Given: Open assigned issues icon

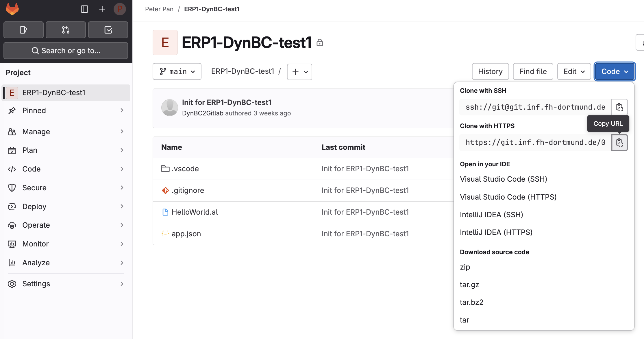Looking at the screenshot, I should pos(23,30).
